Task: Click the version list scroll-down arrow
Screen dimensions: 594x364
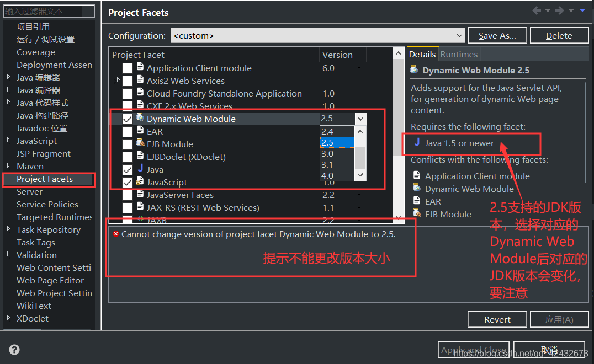Action: click(360, 175)
